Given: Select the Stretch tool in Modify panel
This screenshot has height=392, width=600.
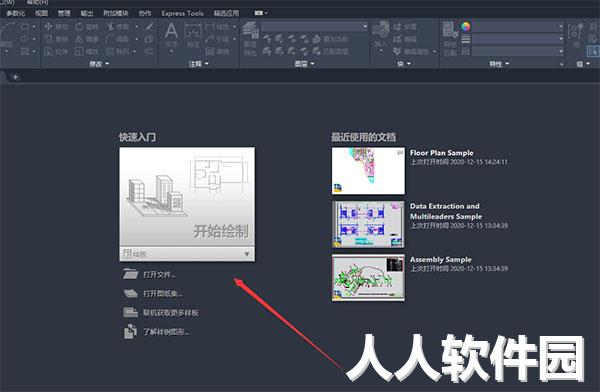Looking at the screenshot, I should click(56, 51).
